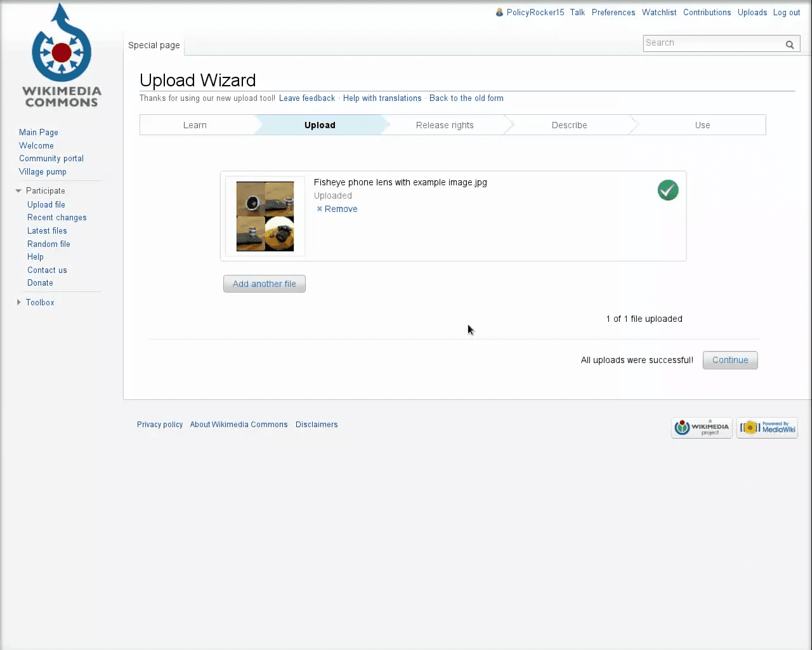Open Recent changes in sidebar
The image size is (812, 650).
[x=57, y=218]
